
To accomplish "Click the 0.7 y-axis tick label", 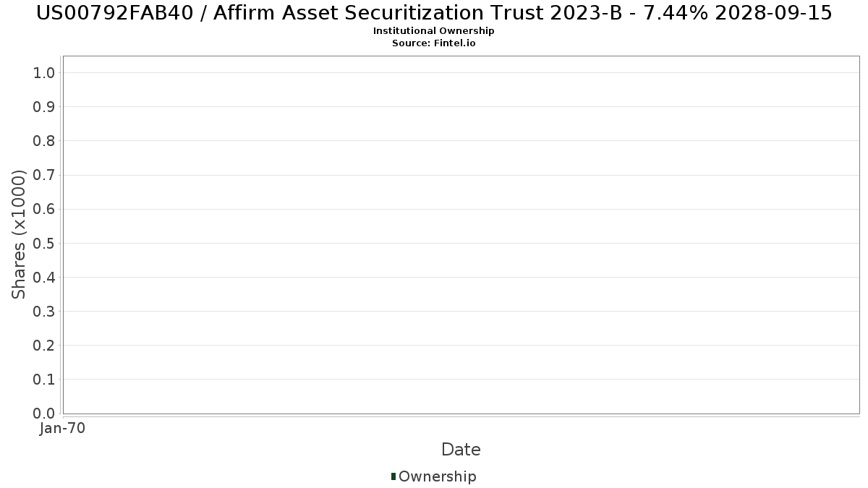I will pos(44,175).
